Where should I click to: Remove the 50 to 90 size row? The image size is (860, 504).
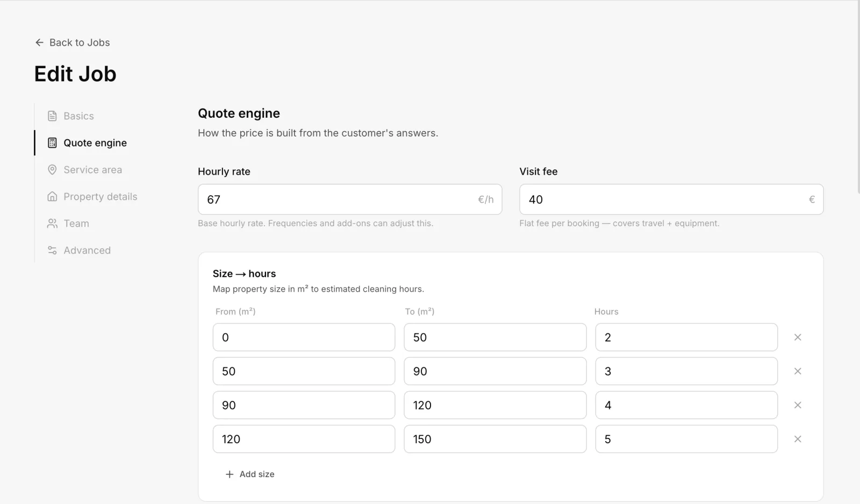pyautogui.click(x=798, y=371)
